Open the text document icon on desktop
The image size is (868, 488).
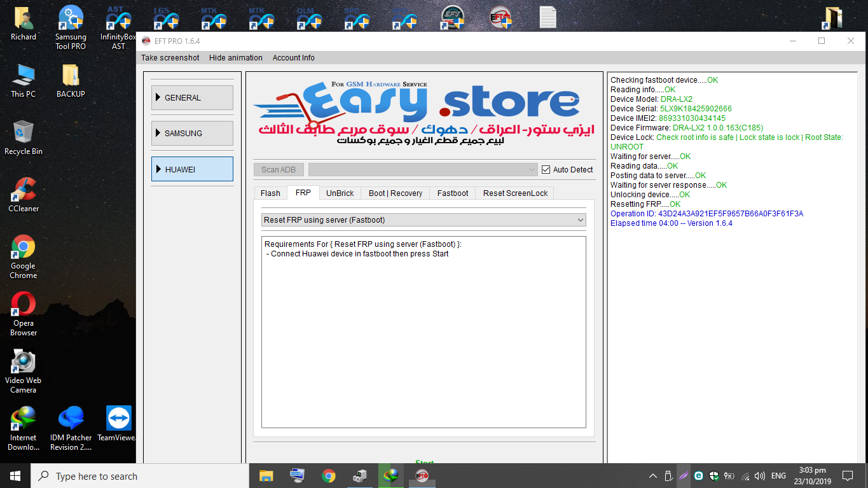click(548, 17)
